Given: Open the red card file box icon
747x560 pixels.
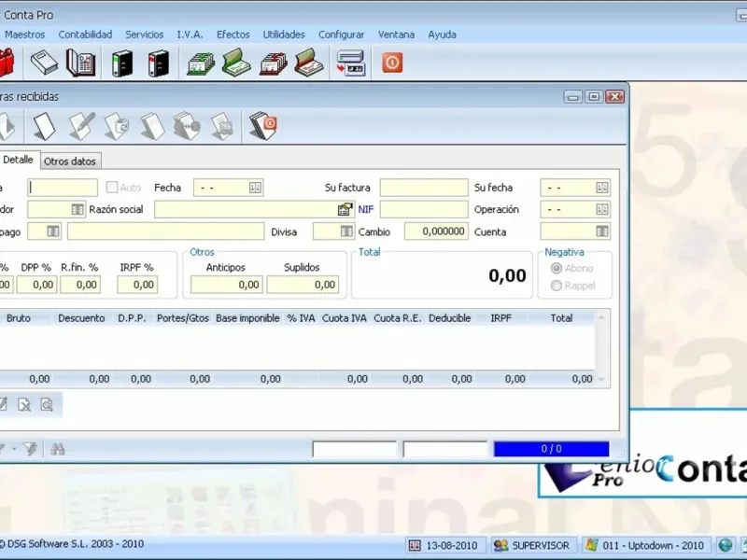Looking at the screenshot, I should click(274, 63).
